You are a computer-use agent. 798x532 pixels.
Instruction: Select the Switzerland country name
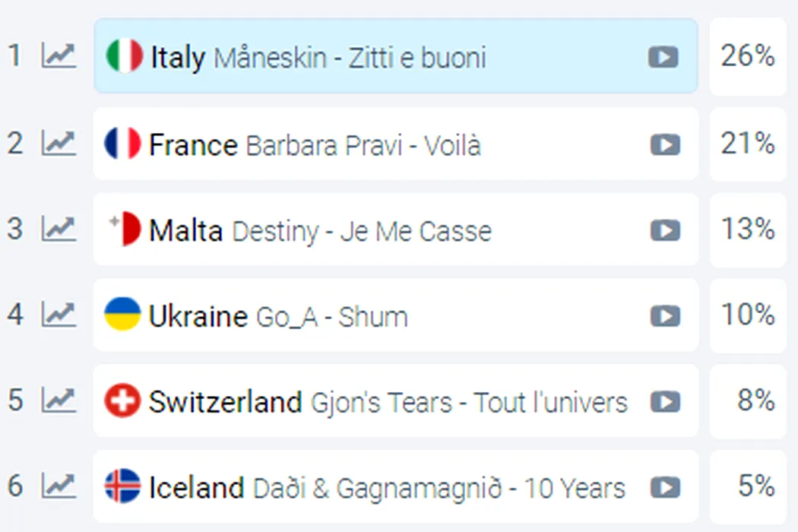(226, 402)
